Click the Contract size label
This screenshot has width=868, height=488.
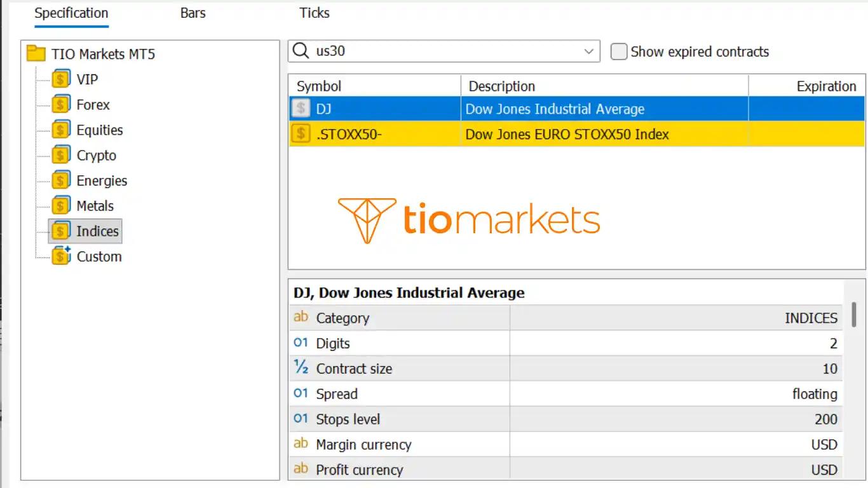pyautogui.click(x=354, y=369)
